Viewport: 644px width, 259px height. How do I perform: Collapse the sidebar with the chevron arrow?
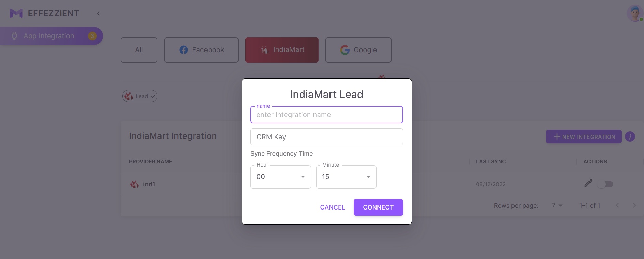[x=98, y=13]
